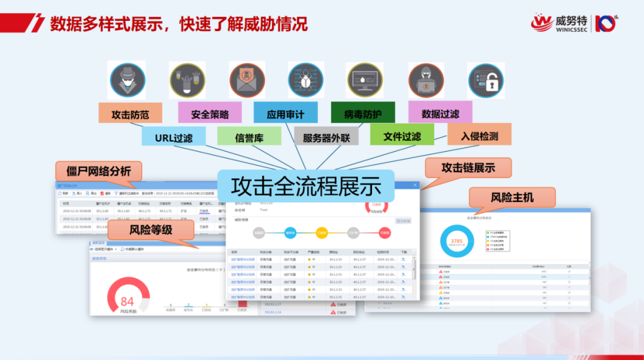The image size is (644, 360).
Task: Click red trash Delete icon in botnet toolbar
Action: (103, 193)
